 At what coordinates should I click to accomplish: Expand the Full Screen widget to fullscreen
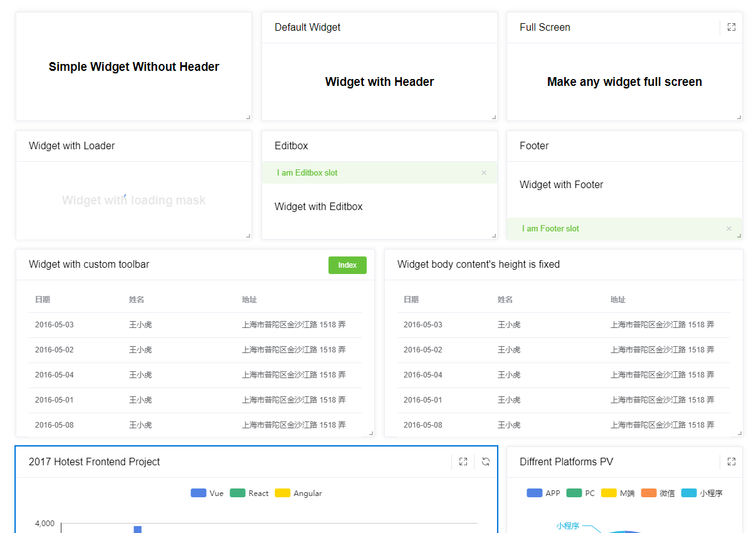coord(731,28)
